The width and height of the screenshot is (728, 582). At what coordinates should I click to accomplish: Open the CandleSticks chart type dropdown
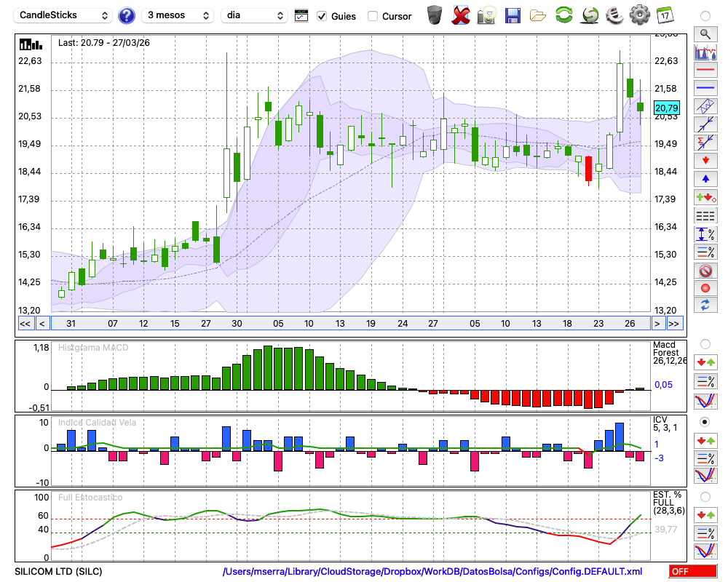[x=64, y=15]
